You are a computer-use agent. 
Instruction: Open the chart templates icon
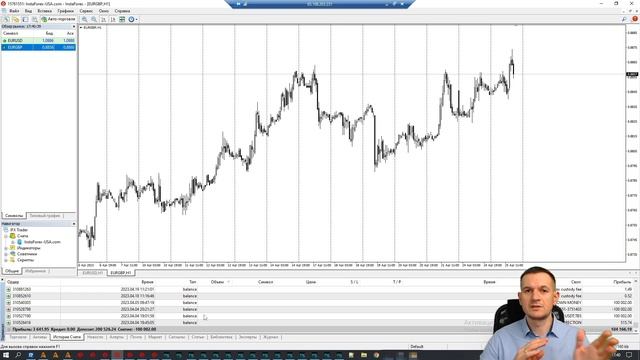coord(122,19)
